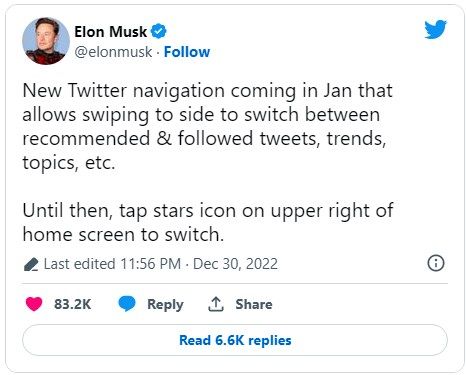
Task: Click the Twitter bird logo
Action: (x=435, y=29)
